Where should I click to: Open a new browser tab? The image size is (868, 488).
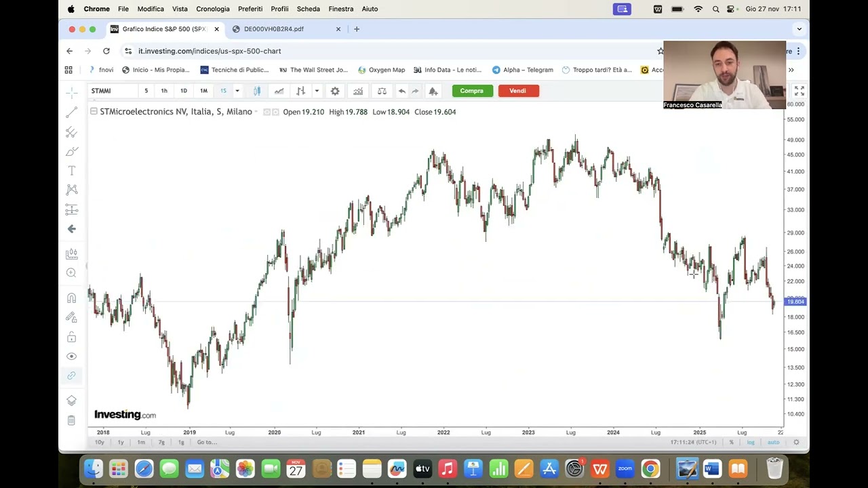(357, 29)
